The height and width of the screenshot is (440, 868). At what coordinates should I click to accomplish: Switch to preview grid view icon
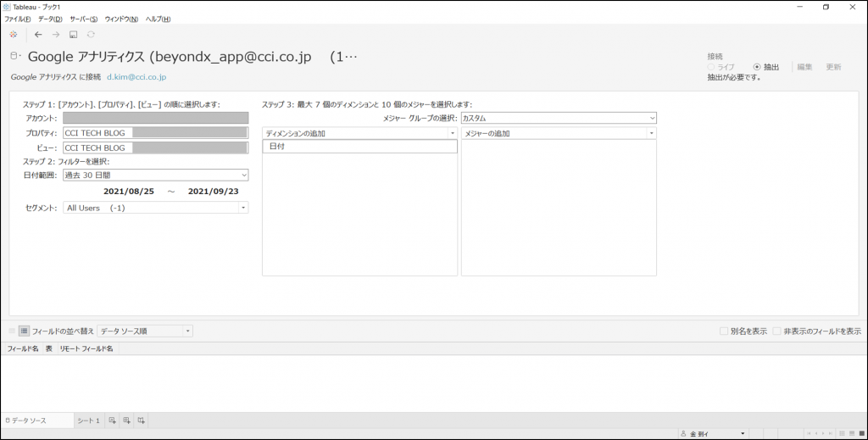click(x=12, y=331)
